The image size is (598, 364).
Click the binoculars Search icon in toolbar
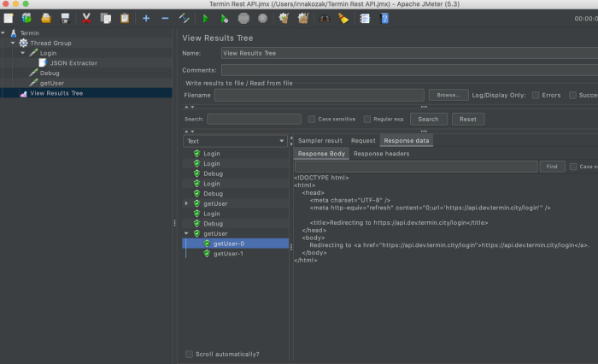pos(325,18)
